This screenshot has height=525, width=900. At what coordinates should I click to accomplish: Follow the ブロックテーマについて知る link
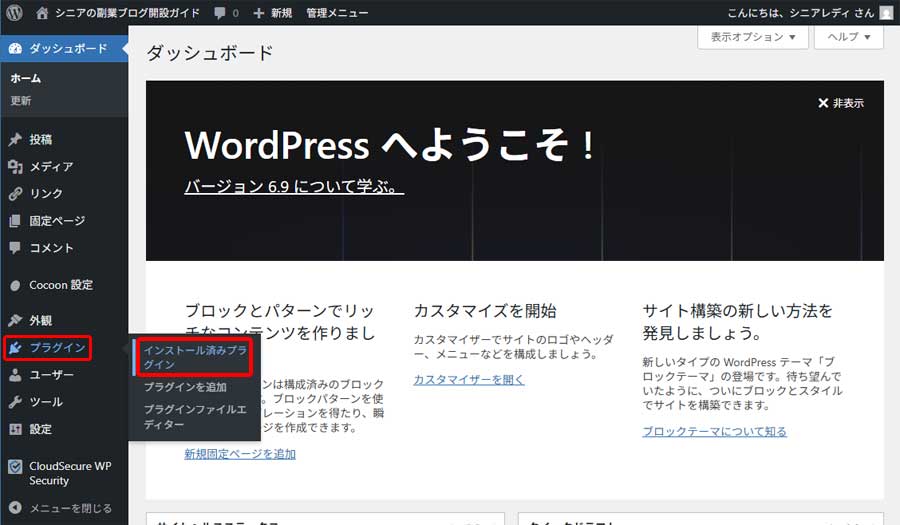715,431
